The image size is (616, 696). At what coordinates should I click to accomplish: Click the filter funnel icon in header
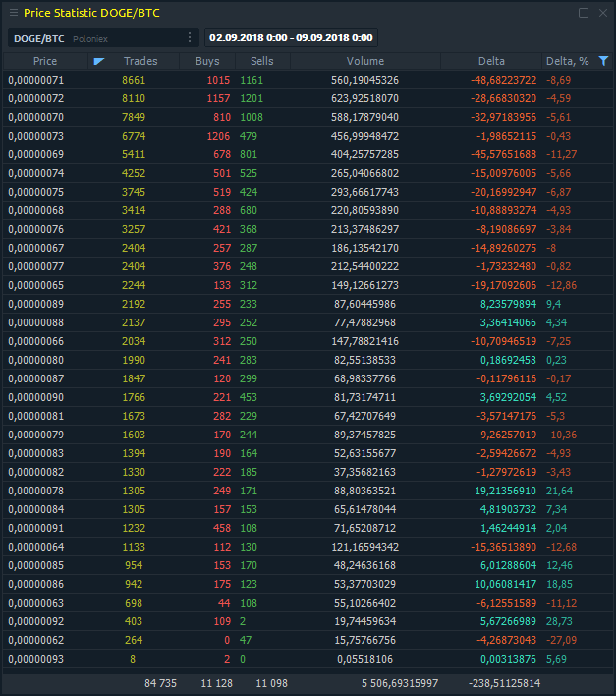pyautogui.click(x=603, y=61)
